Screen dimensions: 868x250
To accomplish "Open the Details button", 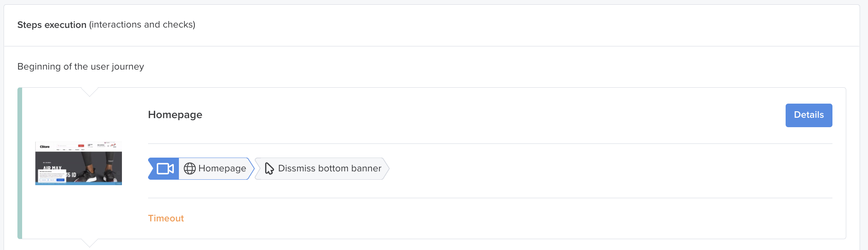I will 809,115.
